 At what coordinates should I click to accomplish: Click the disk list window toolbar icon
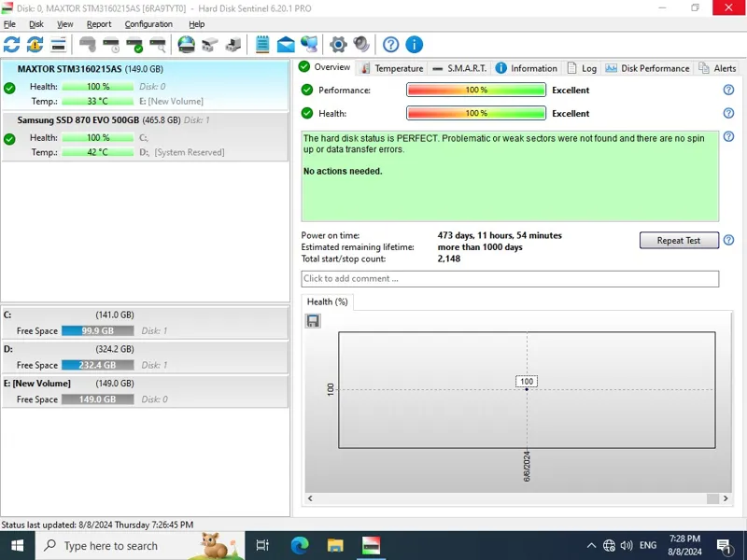point(58,45)
